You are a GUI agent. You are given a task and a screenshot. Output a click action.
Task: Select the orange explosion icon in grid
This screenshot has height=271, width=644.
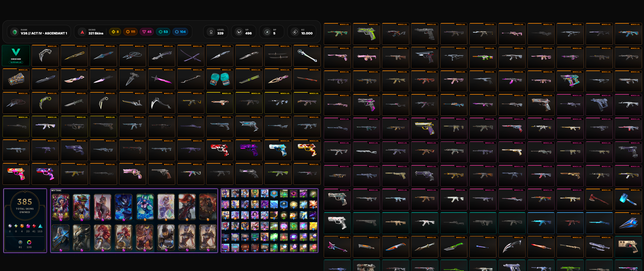pos(313,204)
